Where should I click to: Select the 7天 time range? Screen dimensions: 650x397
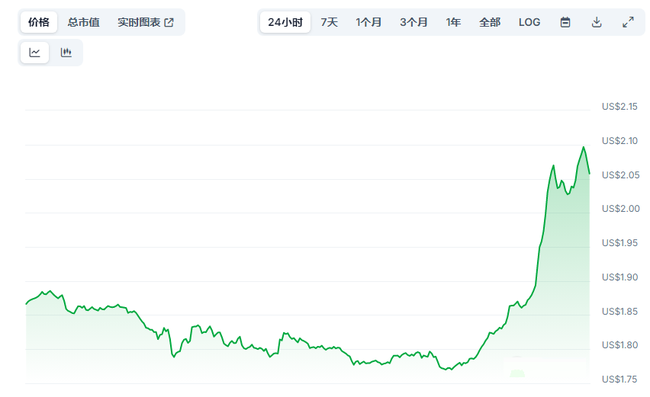(x=329, y=22)
